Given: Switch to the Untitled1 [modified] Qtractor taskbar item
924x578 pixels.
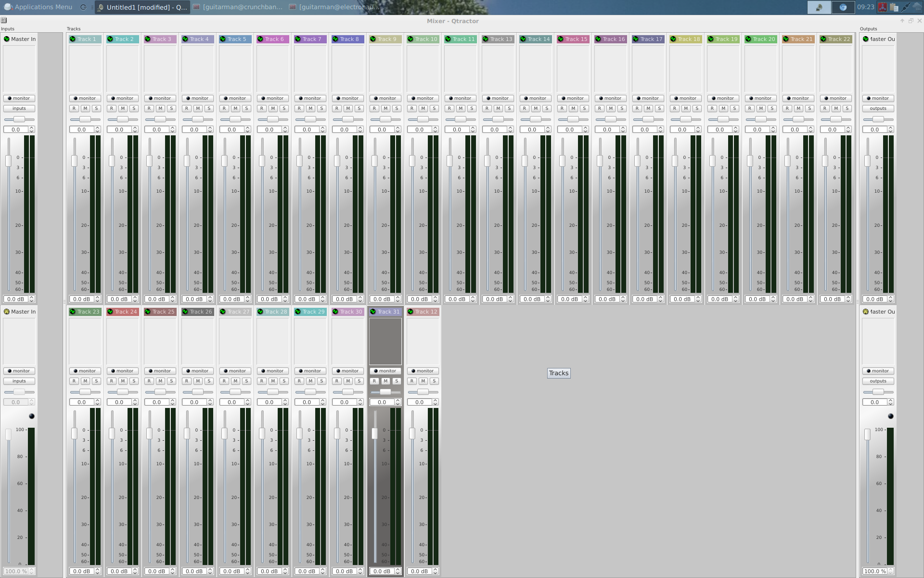Looking at the screenshot, I should coord(142,7).
